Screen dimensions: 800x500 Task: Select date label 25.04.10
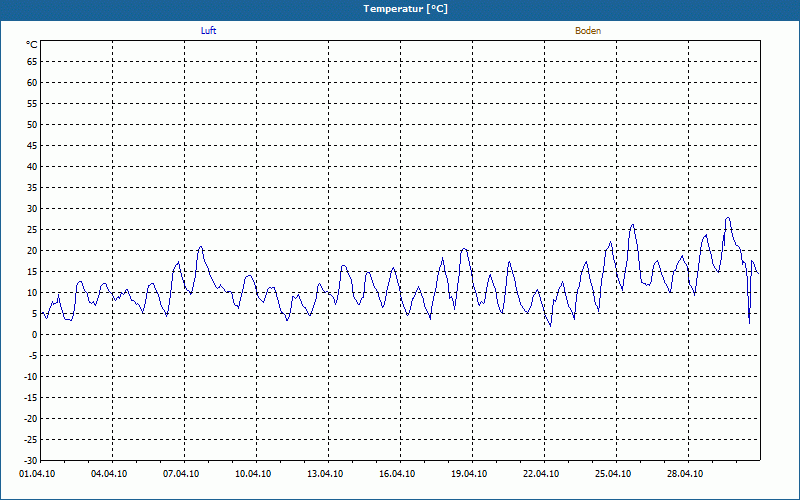[613, 474]
